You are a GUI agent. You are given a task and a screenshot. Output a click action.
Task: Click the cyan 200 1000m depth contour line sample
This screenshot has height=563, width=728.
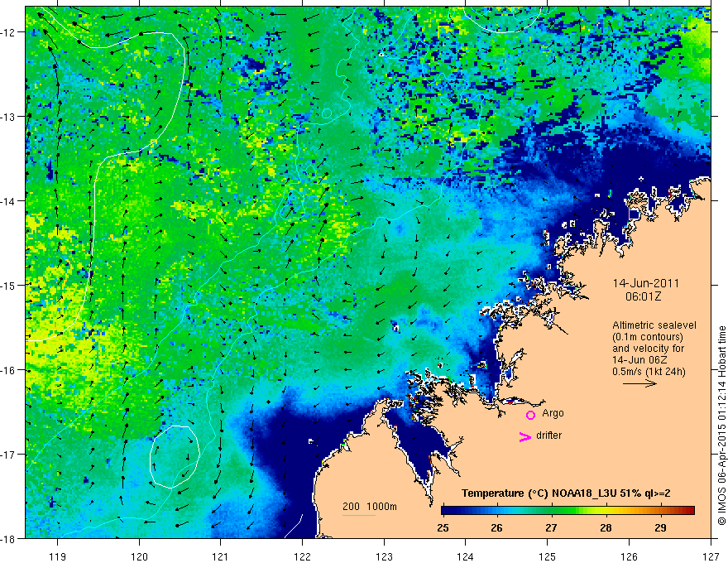[359, 515]
